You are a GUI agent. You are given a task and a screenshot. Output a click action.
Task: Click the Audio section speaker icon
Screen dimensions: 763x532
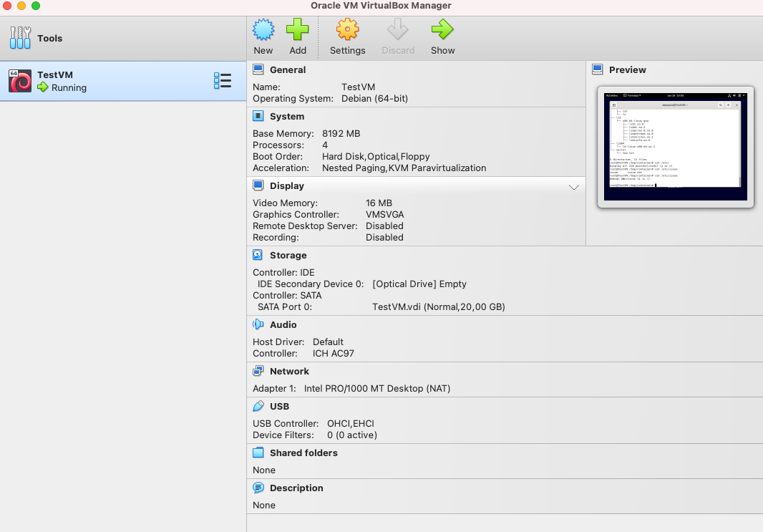coord(258,324)
